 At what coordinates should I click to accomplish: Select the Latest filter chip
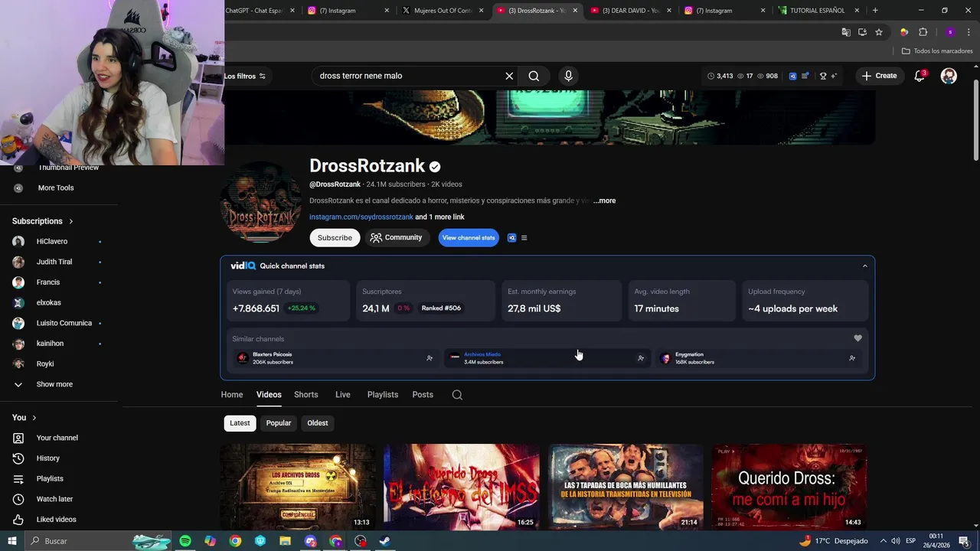tap(240, 423)
